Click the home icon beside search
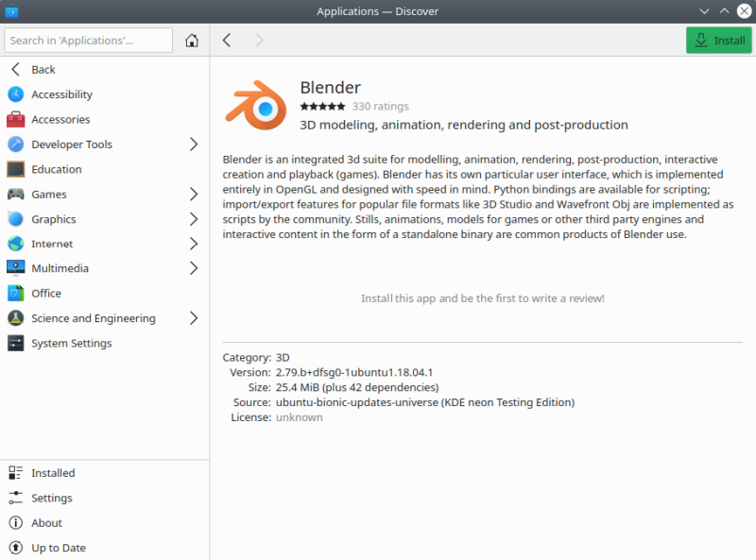The height and width of the screenshot is (560, 756). click(x=192, y=41)
